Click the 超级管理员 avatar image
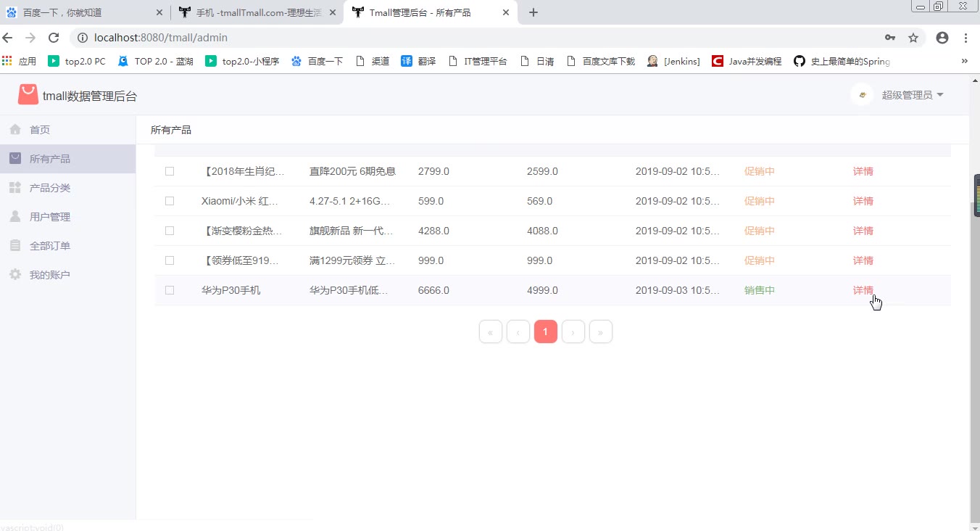Image resolution: width=980 pixels, height=531 pixels. (x=862, y=95)
